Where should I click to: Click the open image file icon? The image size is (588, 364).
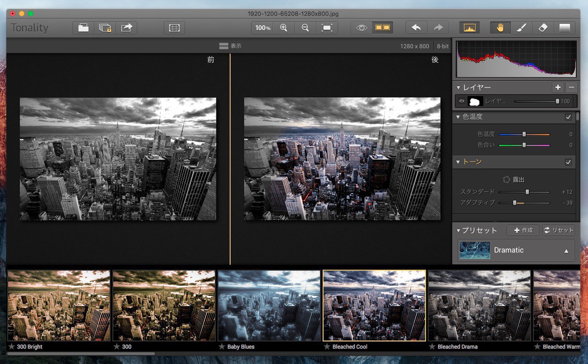point(83,28)
